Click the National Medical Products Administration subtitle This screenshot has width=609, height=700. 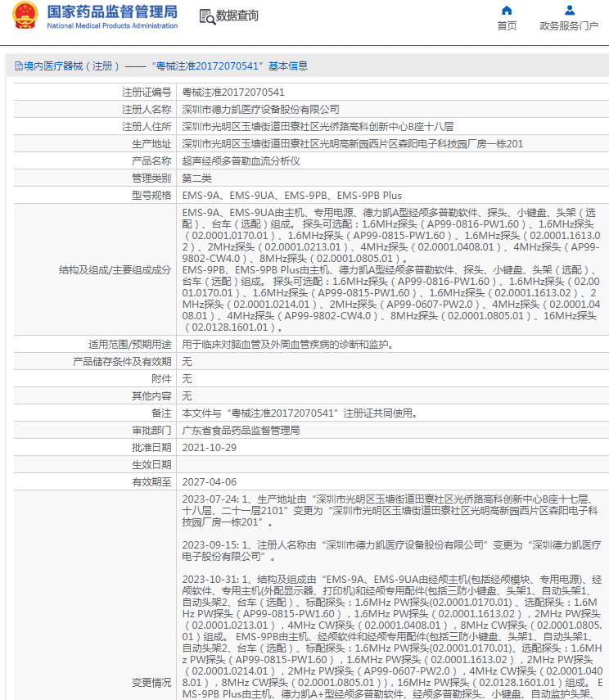pyautogui.click(x=112, y=26)
